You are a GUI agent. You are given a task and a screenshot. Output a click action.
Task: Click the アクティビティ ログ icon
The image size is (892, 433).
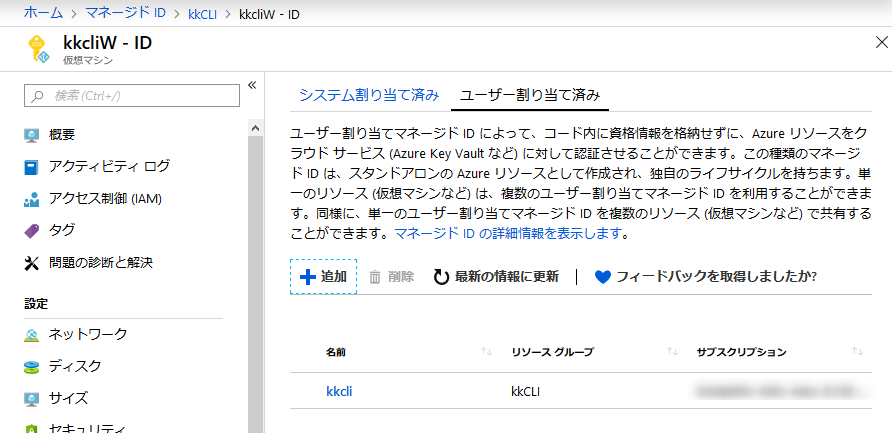(31, 167)
